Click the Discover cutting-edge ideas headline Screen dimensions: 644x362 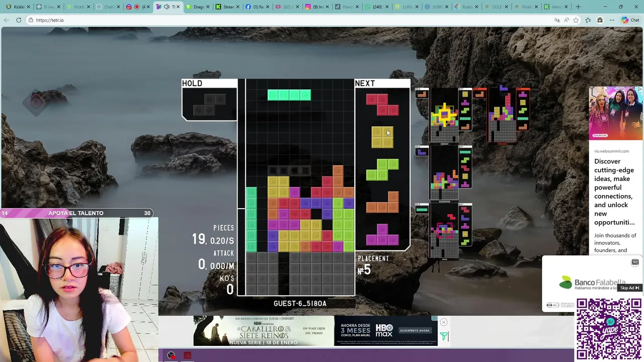(614, 192)
